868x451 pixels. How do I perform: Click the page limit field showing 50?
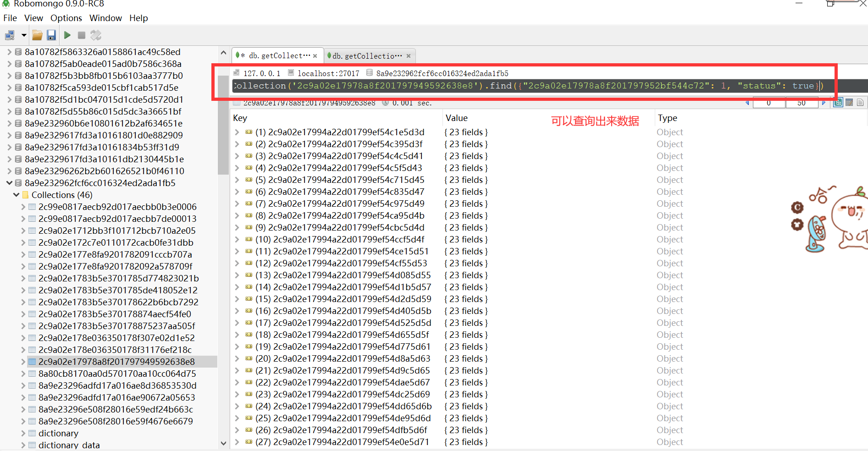(801, 103)
